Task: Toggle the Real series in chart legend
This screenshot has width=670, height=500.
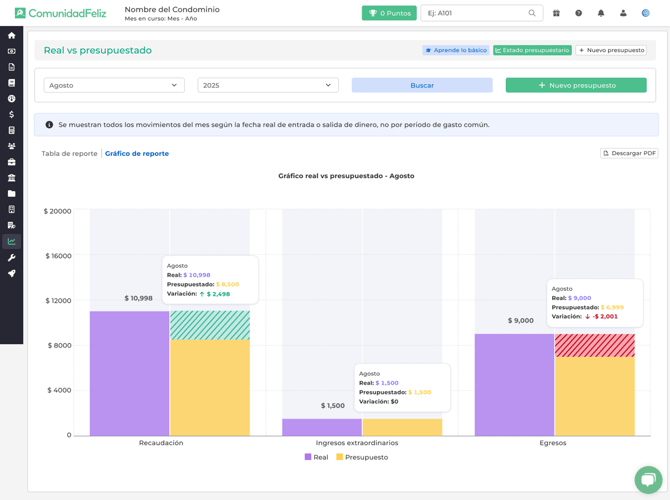Action: click(316, 457)
